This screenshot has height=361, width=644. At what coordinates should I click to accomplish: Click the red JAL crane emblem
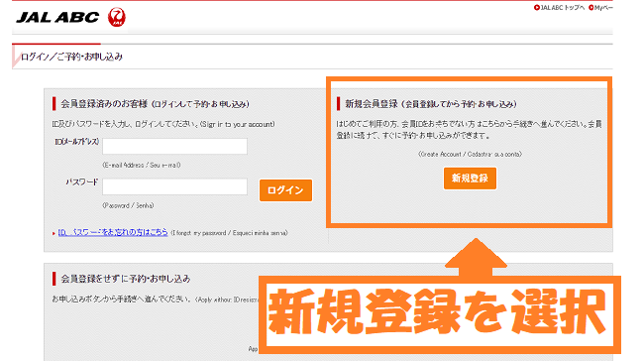[x=117, y=17]
